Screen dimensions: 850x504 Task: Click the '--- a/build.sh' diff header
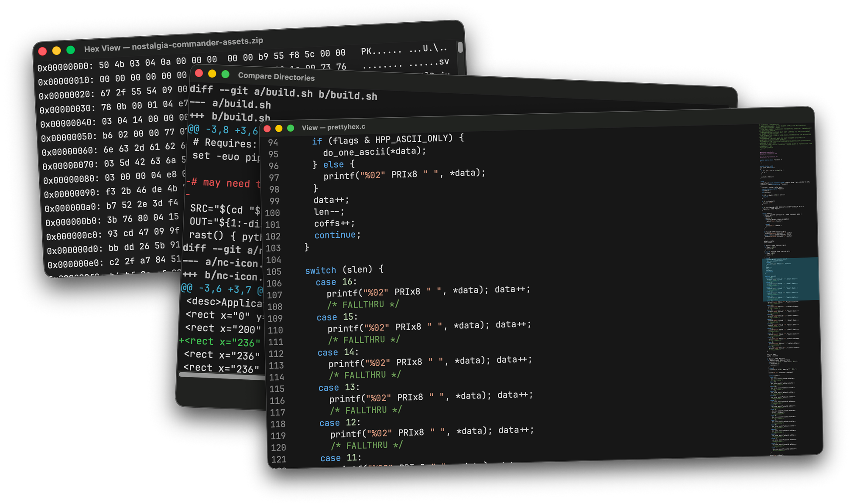tap(230, 104)
